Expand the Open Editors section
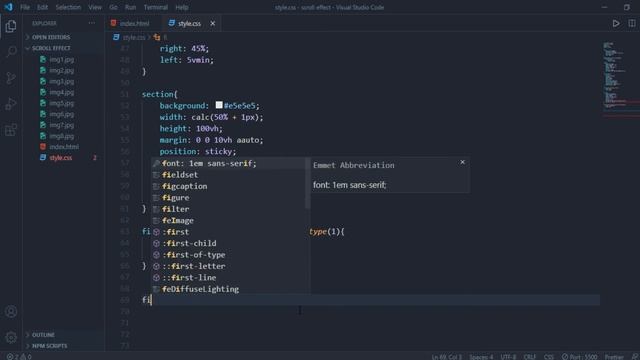Screen dimensions: 640x360 pyautogui.click(x=64, y=37)
